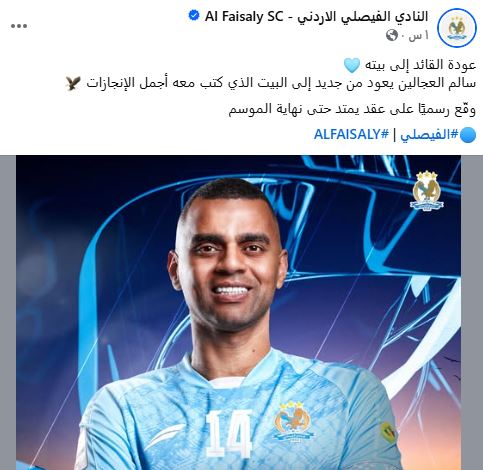Viewport: 483px width, 470px height.
Task: Click the Al Faisaly SC profile avatar
Action: point(457,27)
